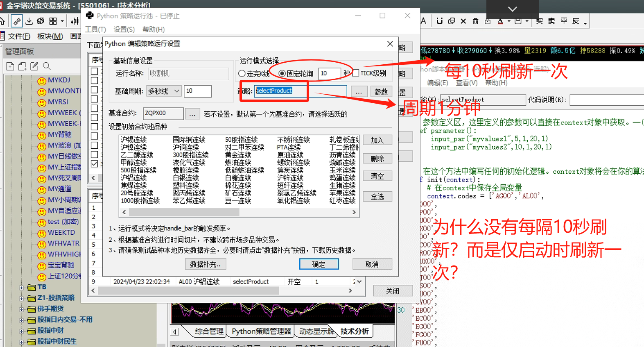This screenshot has width=644, height=347.
Task: Open the dropdown arrow beside the clipboard icon
Action: (527, 21)
